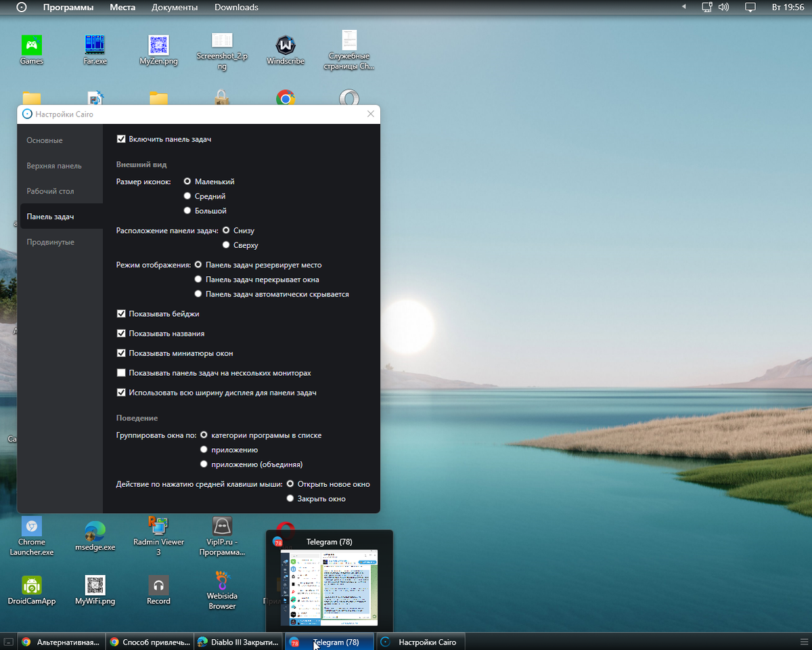The height and width of the screenshot is (650, 812).
Task: Toggle the Показывать названия checkbox
Action: click(x=121, y=333)
